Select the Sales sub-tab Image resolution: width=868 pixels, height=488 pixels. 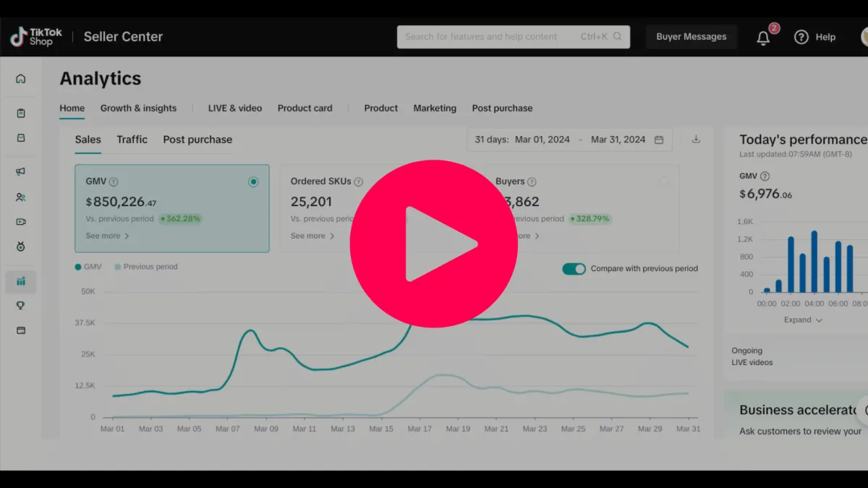click(x=88, y=140)
